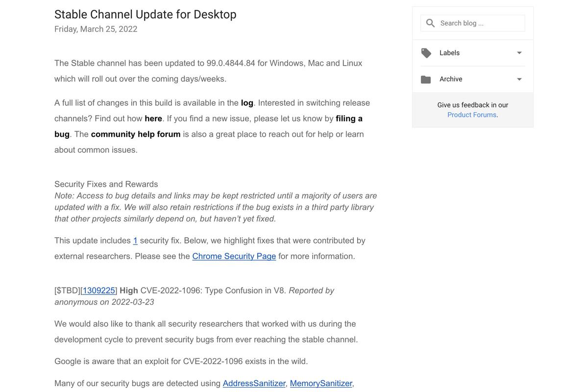Click the CVE-2022-1096 Type Confusion text
Image resolution: width=588 pixels, height=392 pixels.
[213, 291]
